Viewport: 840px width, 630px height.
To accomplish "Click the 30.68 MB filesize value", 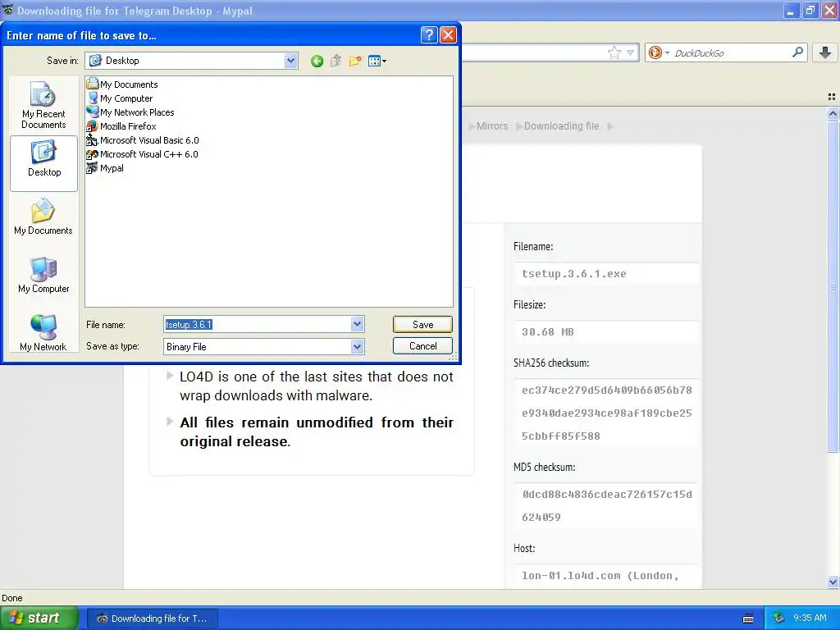I will [x=547, y=332].
